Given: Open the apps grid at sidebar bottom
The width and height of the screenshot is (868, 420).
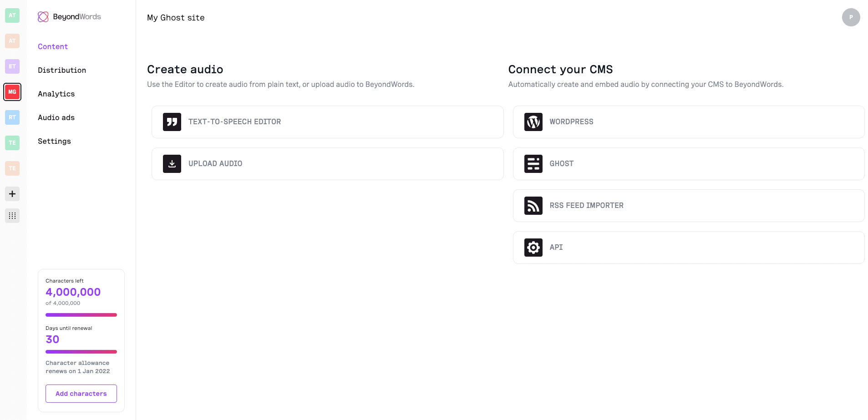Looking at the screenshot, I should 12,216.
